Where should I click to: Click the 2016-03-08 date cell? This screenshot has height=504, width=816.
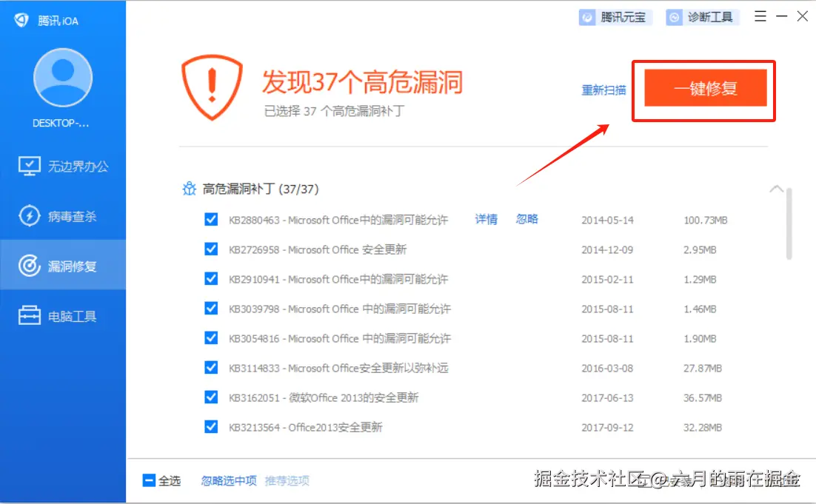pos(607,369)
